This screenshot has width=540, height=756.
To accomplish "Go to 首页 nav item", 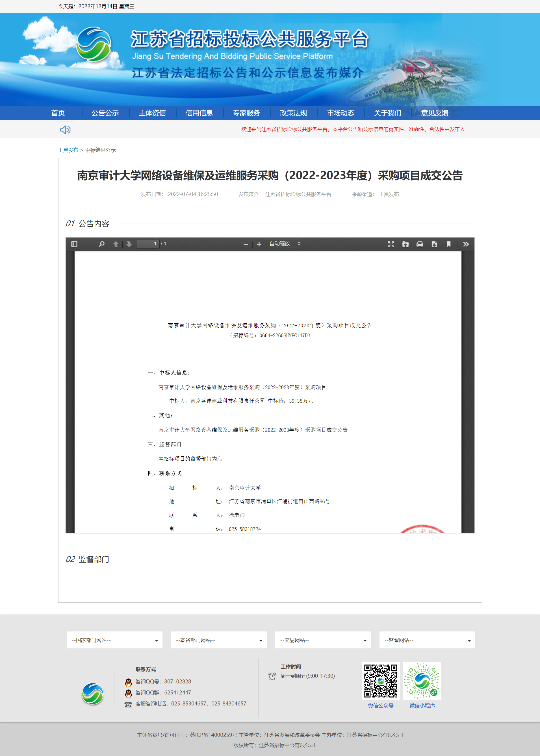I will click(58, 113).
